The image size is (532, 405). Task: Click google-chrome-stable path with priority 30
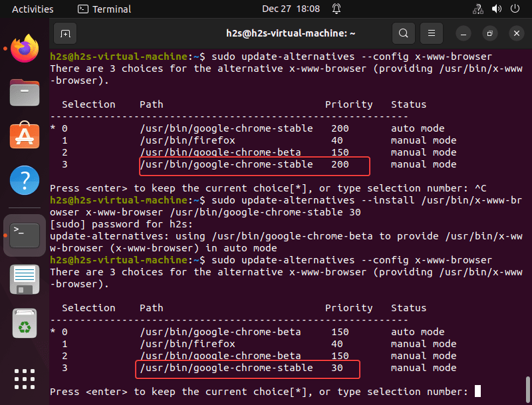click(x=226, y=368)
